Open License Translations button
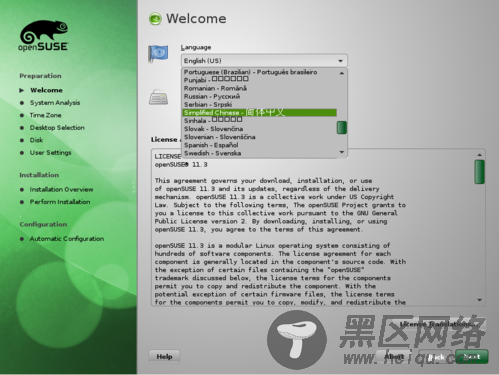Viewport: 499px width, 375px height. point(438,324)
